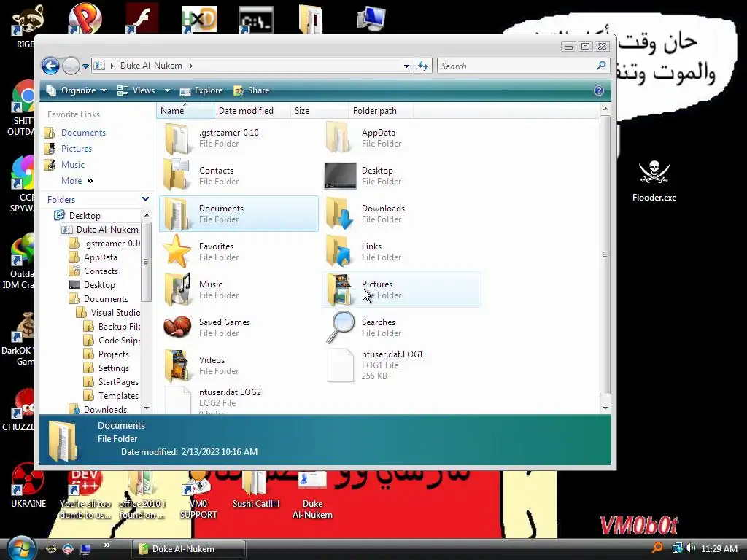This screenshot has height=560, width=747.
Task: Sort by Name column header
Action: (x=185, y=111)
